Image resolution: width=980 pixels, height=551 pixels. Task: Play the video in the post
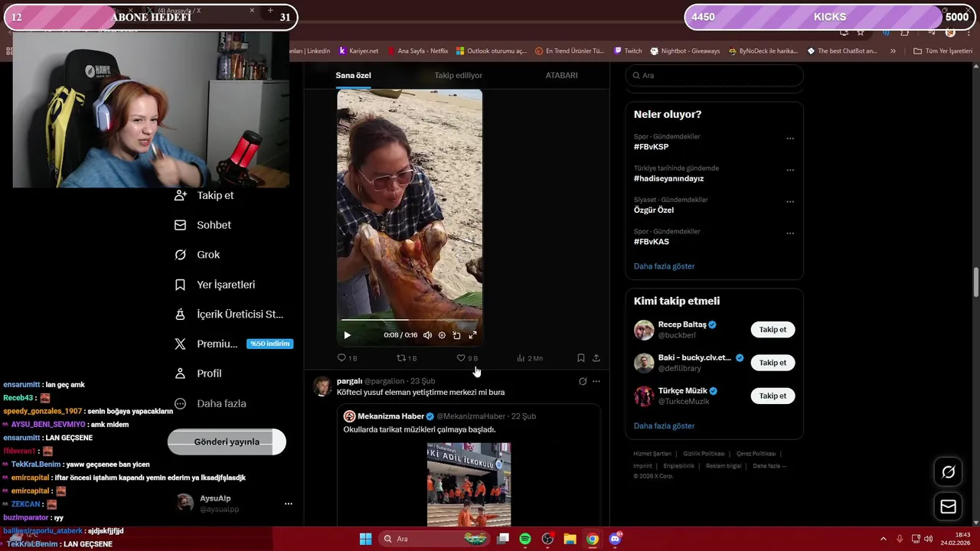click(347, 335)
